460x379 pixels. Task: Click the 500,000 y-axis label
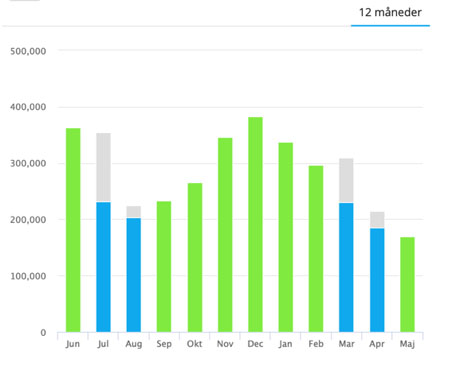[x=28, y=51]
